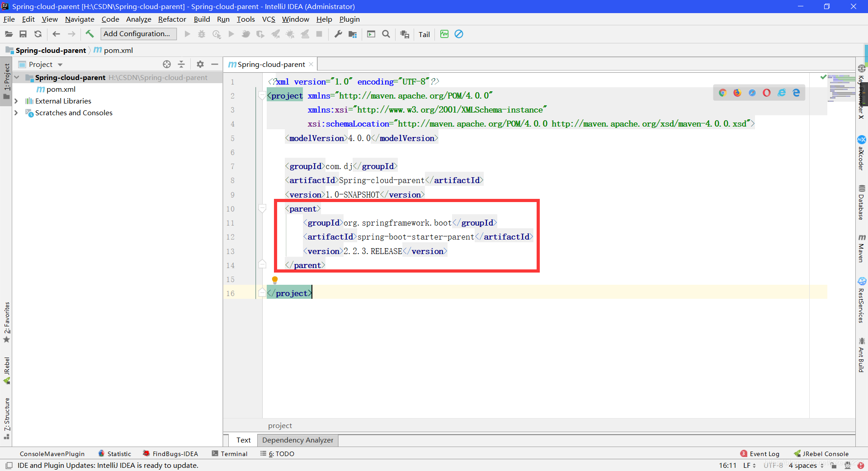Open the Navigate menu
The image size is (868, 471).
(80, 19)
